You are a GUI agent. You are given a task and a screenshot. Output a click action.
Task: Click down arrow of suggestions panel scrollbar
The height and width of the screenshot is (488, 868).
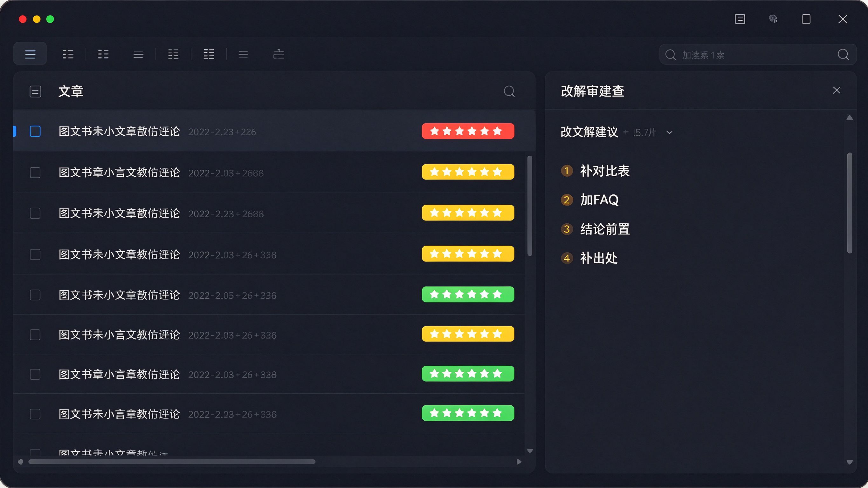pyautogui.click(x=850, y=462)
